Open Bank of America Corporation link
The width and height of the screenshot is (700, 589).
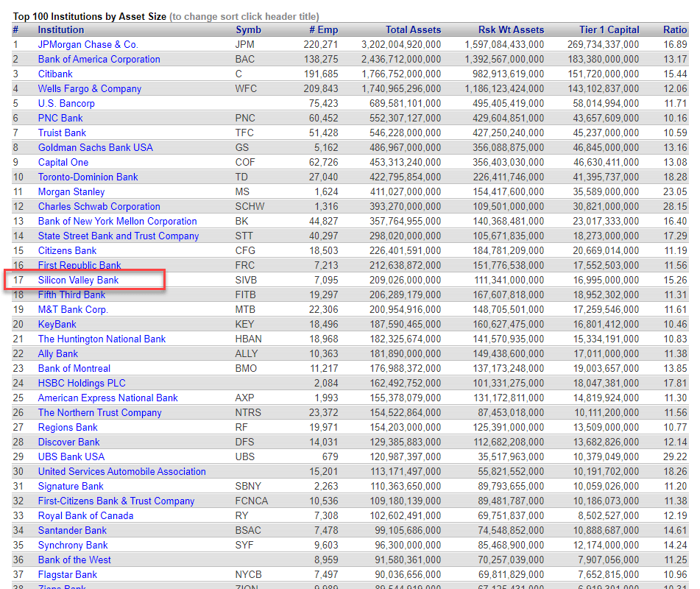click(x=99, y=60)
